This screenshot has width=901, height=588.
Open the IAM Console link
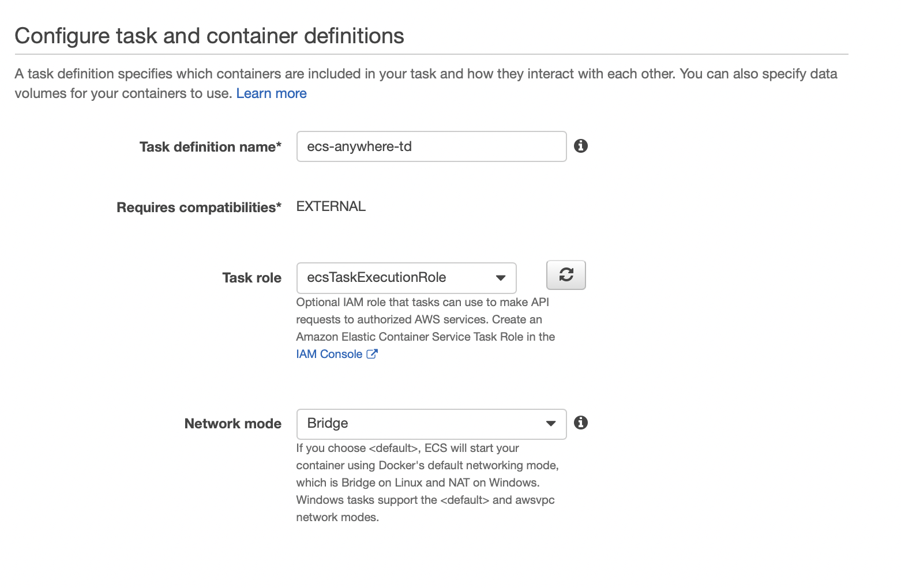pyautogui.click(x=329, y=354)
